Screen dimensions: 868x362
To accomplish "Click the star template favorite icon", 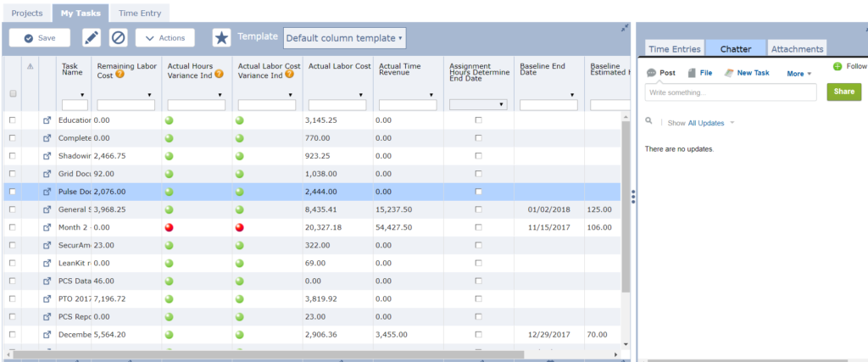I will (221, 38).
